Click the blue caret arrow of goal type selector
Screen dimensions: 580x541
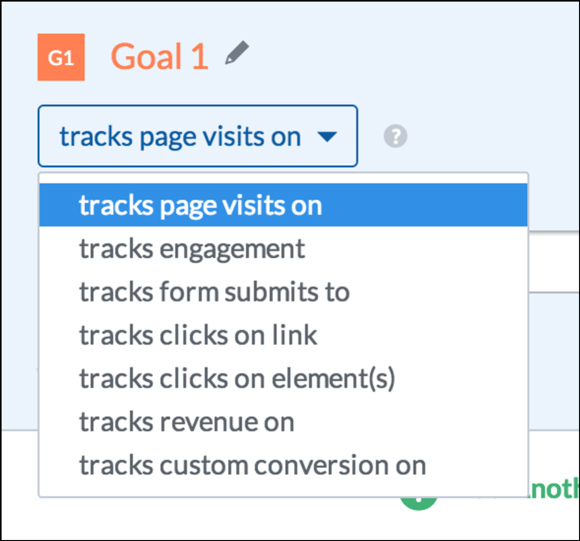[327, 136]
